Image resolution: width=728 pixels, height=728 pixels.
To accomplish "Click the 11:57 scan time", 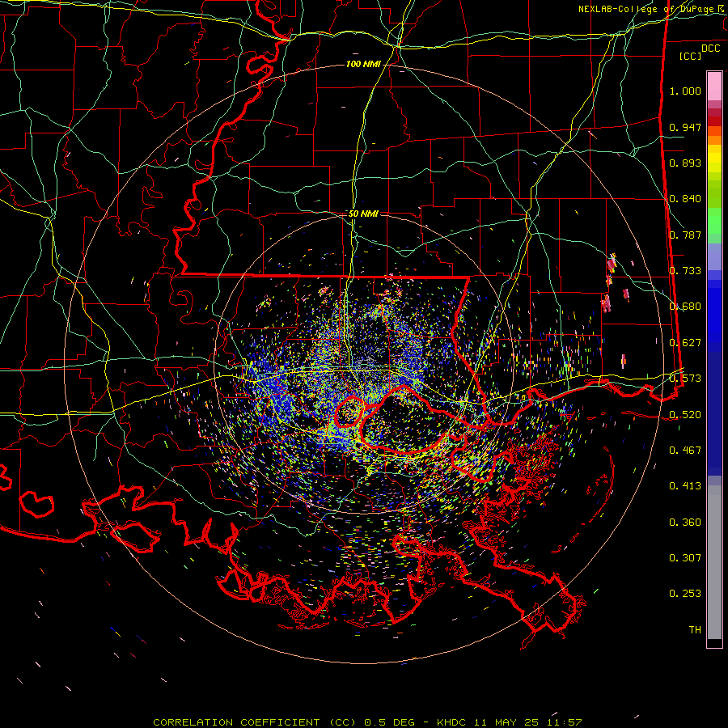I will coord(563,722).
